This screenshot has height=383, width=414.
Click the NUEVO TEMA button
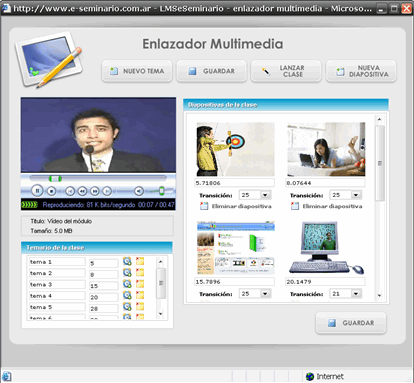pos(137,71)
